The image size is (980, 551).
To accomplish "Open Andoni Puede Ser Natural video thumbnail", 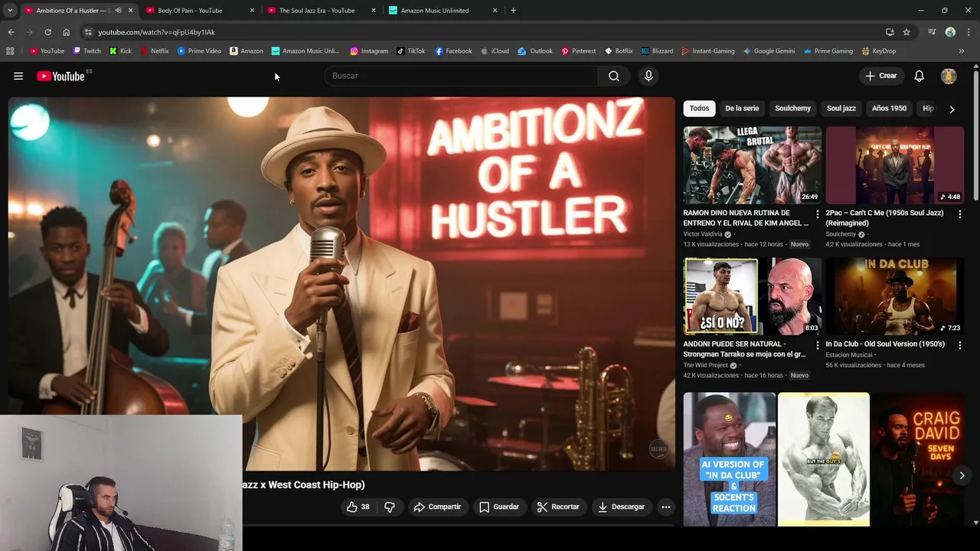I will pyautogui.click(x=752, y=296).
